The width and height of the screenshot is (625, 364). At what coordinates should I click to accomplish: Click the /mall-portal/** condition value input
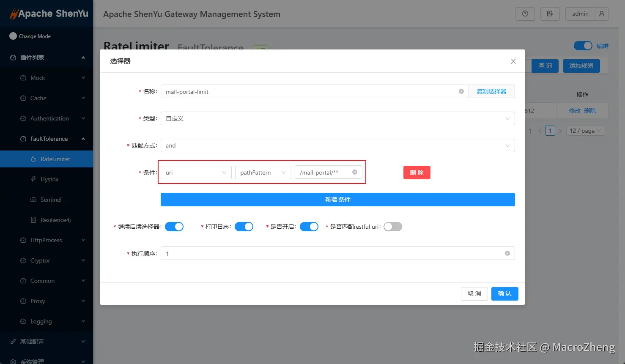329,172
